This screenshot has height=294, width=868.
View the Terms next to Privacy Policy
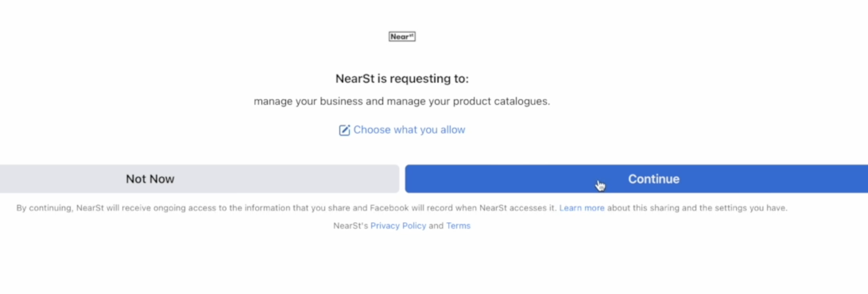[x=458, y=226]
